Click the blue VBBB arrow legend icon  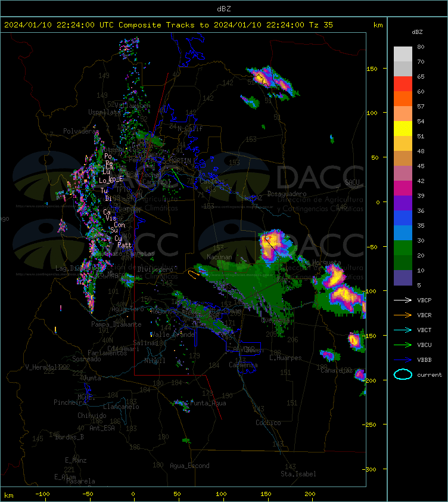[x=403, y=360]
